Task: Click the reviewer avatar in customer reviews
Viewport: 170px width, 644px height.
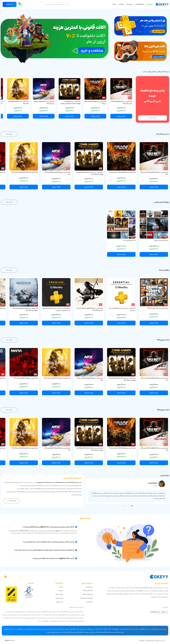Action: point(162,484)
